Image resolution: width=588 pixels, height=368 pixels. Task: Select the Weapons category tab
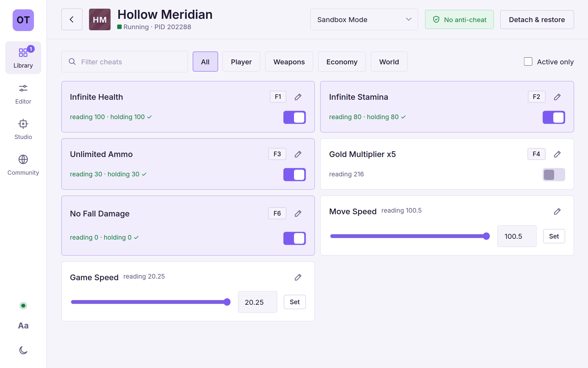coord(289,62)
